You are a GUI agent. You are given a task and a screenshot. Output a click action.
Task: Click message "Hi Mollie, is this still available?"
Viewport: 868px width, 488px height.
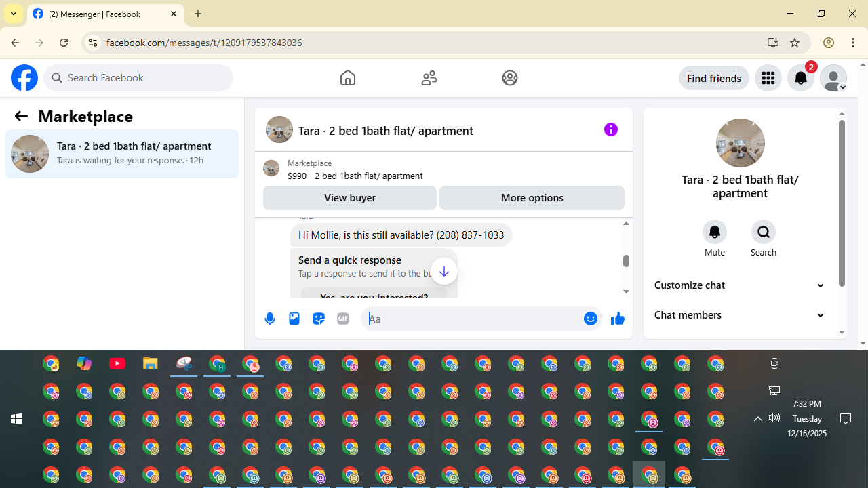coord(401,235)
